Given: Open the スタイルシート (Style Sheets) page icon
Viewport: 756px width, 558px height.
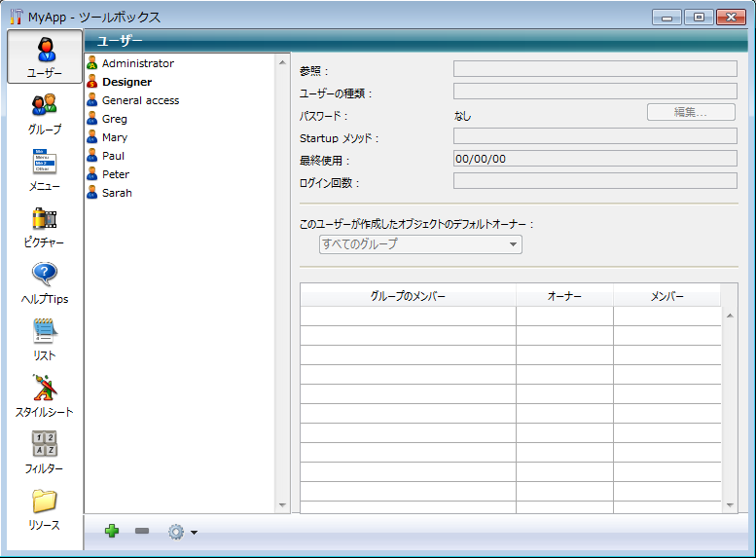Looking at the screenshot, I should [x=45, y=394].
